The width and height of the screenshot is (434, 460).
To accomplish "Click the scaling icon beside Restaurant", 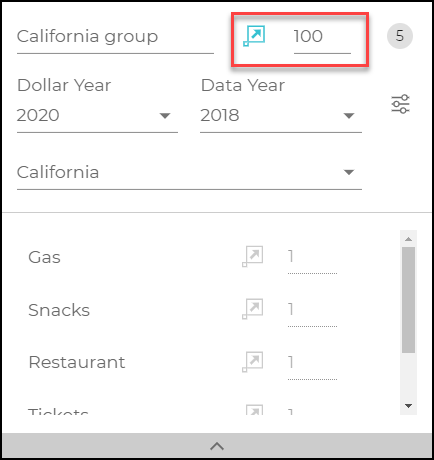I will (x=253, y=362).
